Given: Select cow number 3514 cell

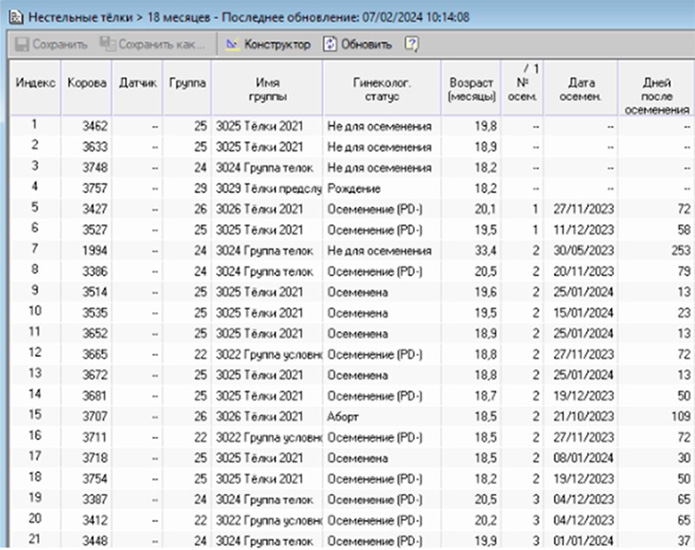Looking at the screenshot, I should (87, 293).
